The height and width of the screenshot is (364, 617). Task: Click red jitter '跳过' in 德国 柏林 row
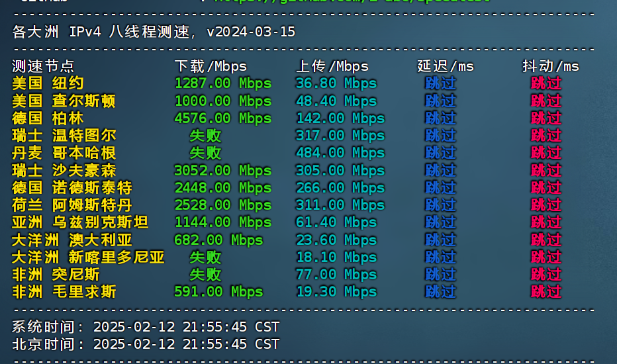coord(546,118)
